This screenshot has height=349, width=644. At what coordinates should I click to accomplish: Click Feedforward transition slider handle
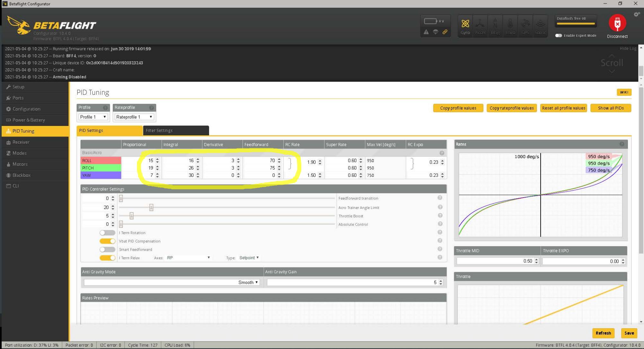click(121, 198)
